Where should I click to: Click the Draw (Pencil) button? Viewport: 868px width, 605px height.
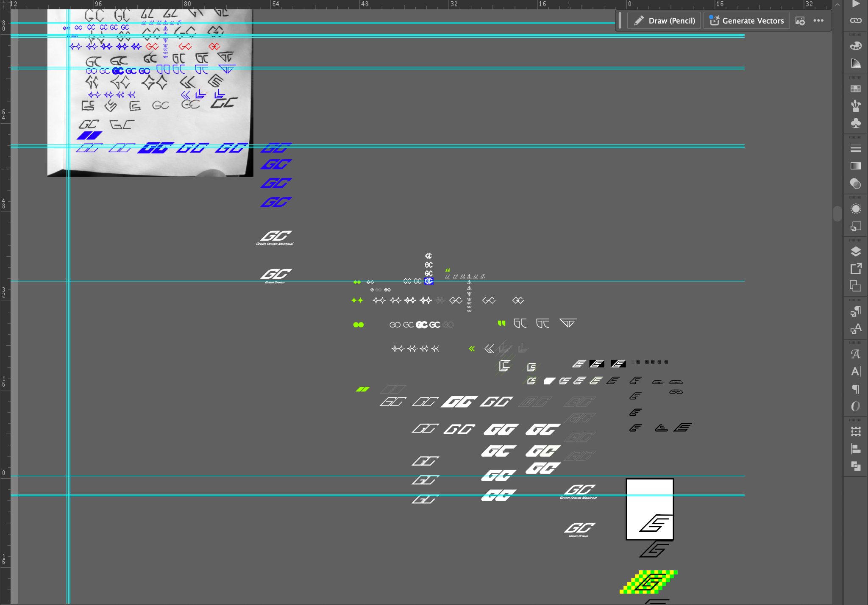tap(664, 21)
